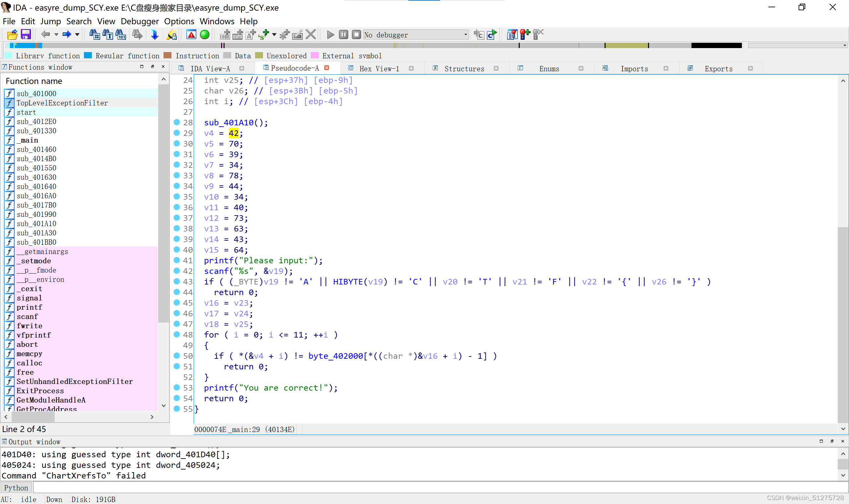Expand the struct icon dropdown arrow

274,34
